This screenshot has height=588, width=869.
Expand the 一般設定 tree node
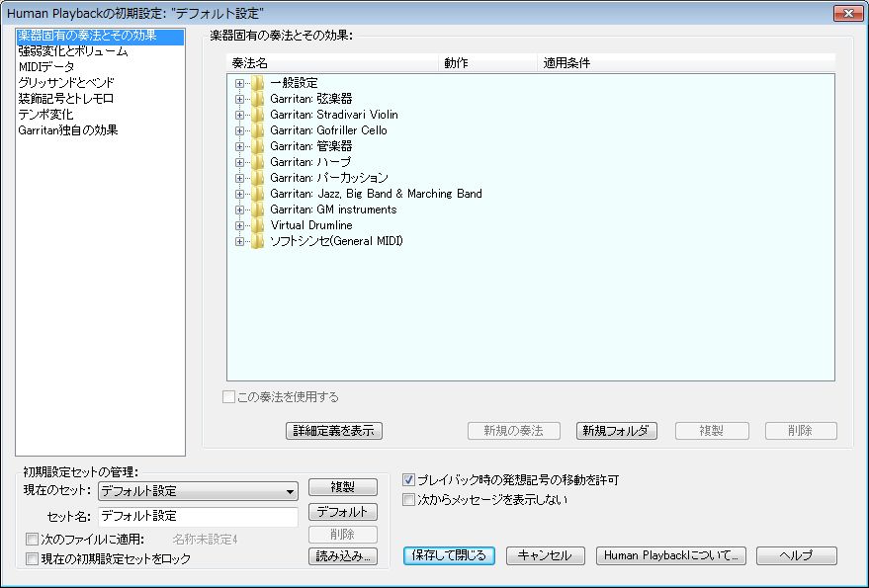click(239, 84)
